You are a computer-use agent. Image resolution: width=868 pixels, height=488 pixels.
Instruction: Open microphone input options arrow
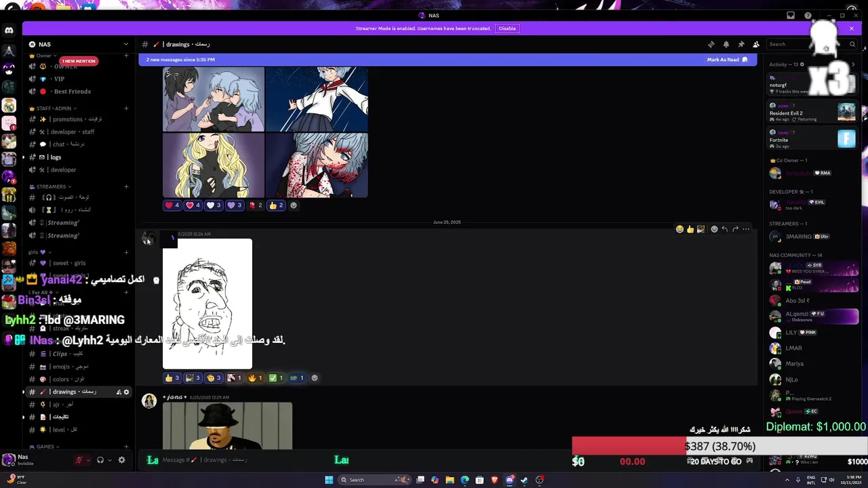pyautogui.click(x=88, y=460)
